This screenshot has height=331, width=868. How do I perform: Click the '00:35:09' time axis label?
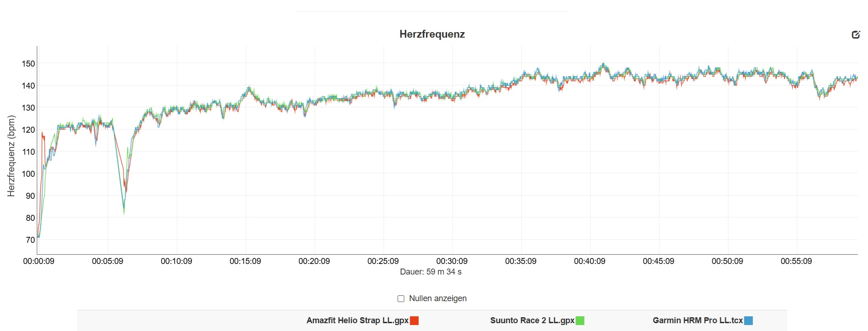[521, 261]
